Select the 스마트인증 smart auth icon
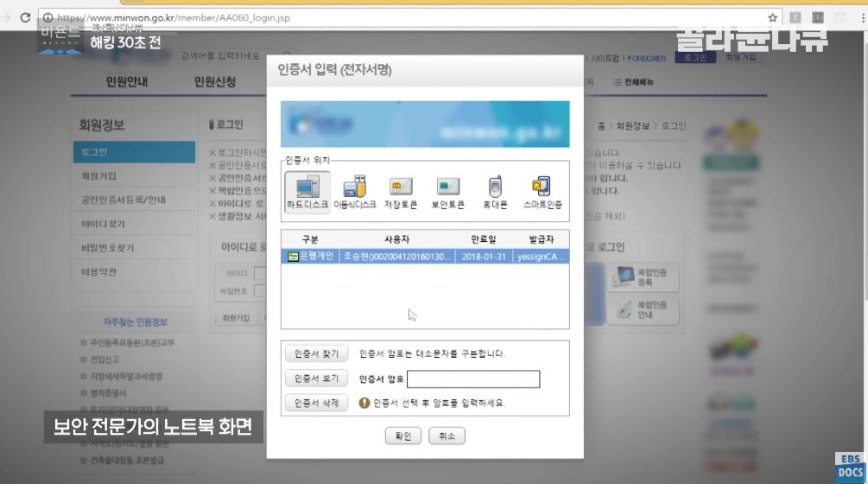This screenshot has width=868, height=484. point(542,192)
